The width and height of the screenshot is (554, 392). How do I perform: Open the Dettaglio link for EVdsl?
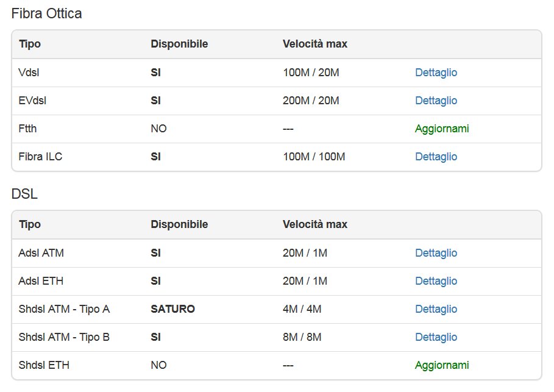pos(436,101)
